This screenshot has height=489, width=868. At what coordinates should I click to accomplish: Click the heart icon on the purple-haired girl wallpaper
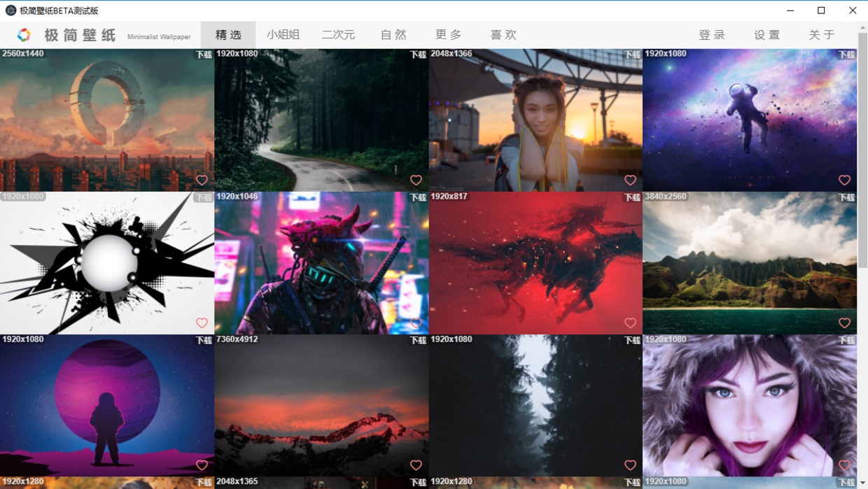coord(844,465)
